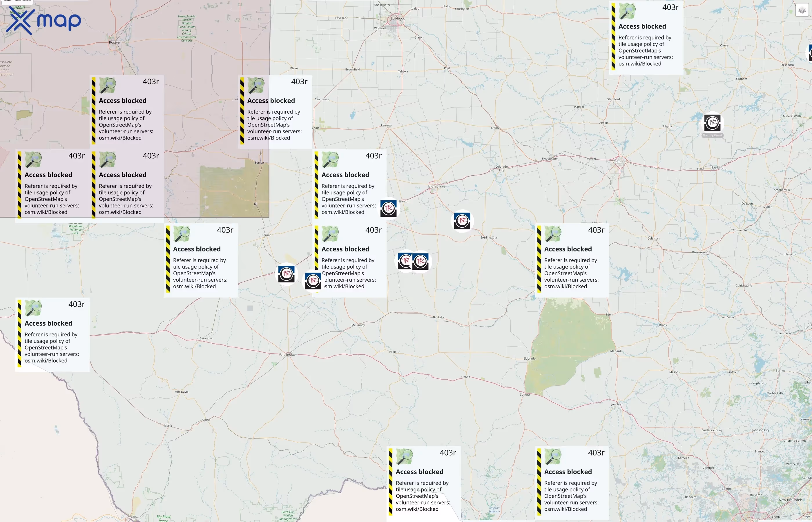Click the Brownwood label
Image resolution: width=812 pixels, height=522 pixels.
click(x=700, y=252)
